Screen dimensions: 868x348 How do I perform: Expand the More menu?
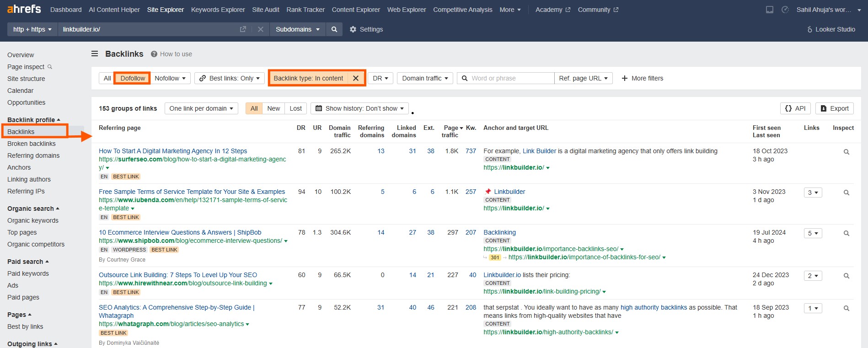(510, 10)
